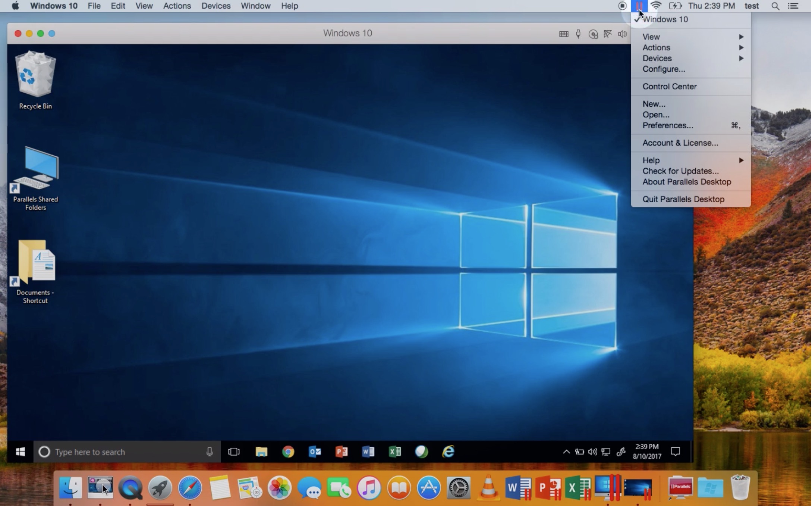Open Google Chrome in Windows taskbar
Viewport: 812px width, 506px height.
288,452
